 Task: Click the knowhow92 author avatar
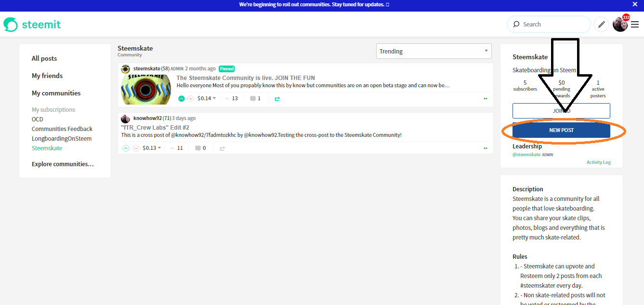coord(125,119)
